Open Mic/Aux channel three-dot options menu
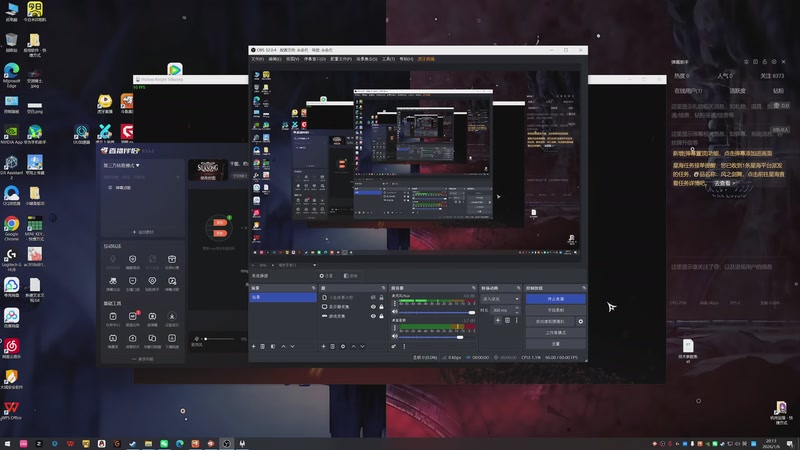Viewport: 800px width, 450px height. pos(394,303)
